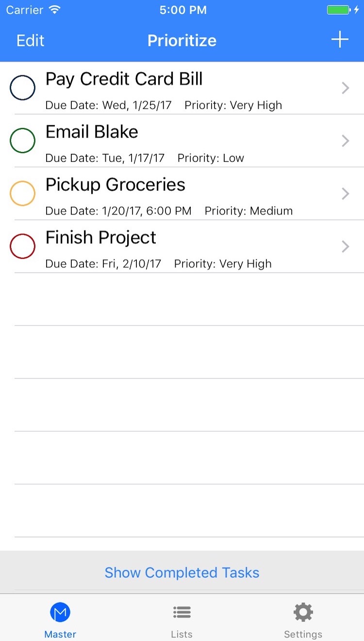Tap the Prioritize header title
364x641 pixels.
[x=182, y=40]
